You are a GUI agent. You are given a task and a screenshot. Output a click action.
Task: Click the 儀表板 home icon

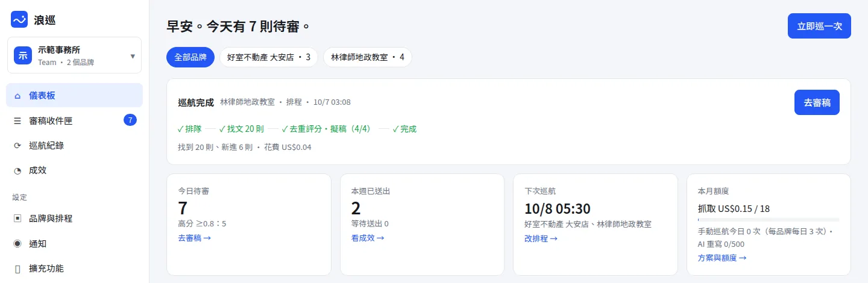(x=17, y=95)
